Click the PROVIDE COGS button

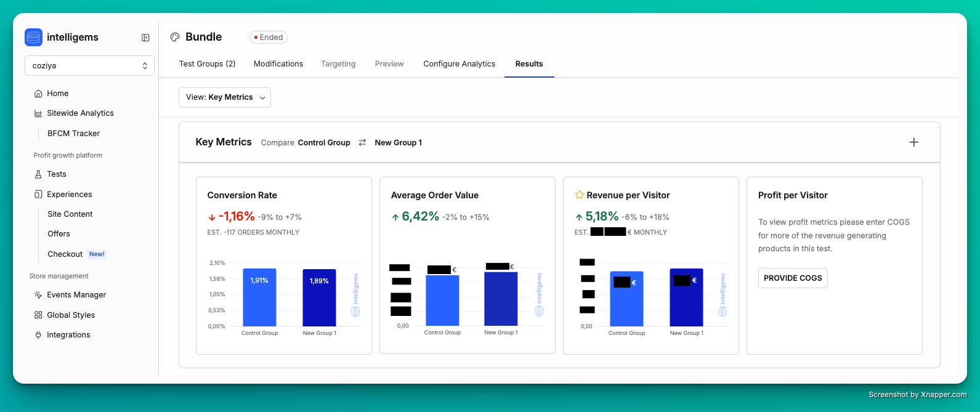(x=792, y=278)
